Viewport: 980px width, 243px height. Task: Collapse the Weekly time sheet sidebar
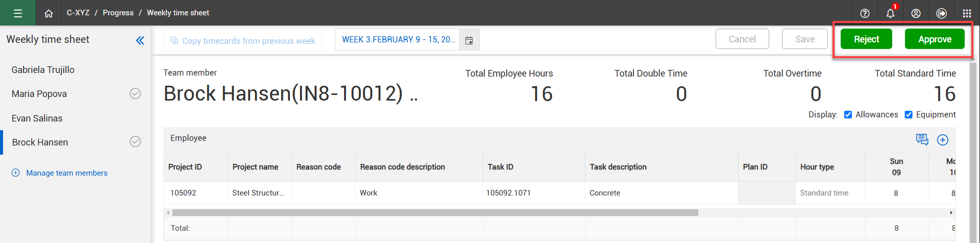coord(140,40)
